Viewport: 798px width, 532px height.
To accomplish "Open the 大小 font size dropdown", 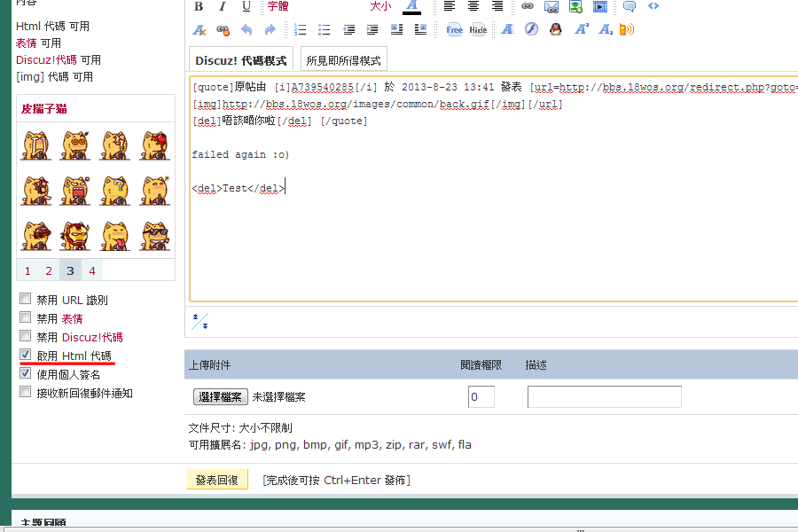I will tap(380, 6).
